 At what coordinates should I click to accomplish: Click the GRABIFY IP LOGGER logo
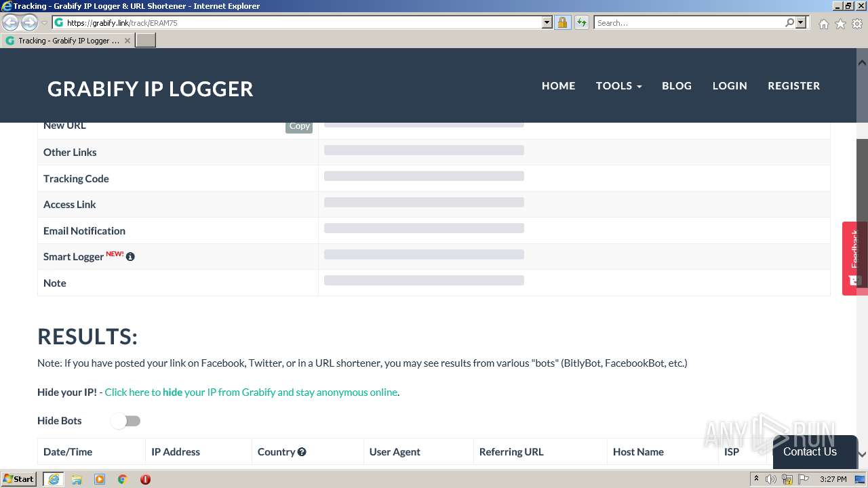coord(151,89)
